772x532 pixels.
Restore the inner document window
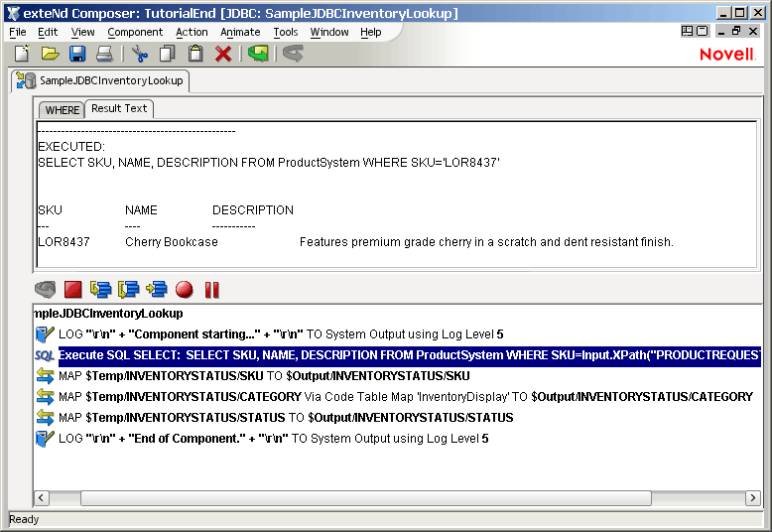coord(736,31)
